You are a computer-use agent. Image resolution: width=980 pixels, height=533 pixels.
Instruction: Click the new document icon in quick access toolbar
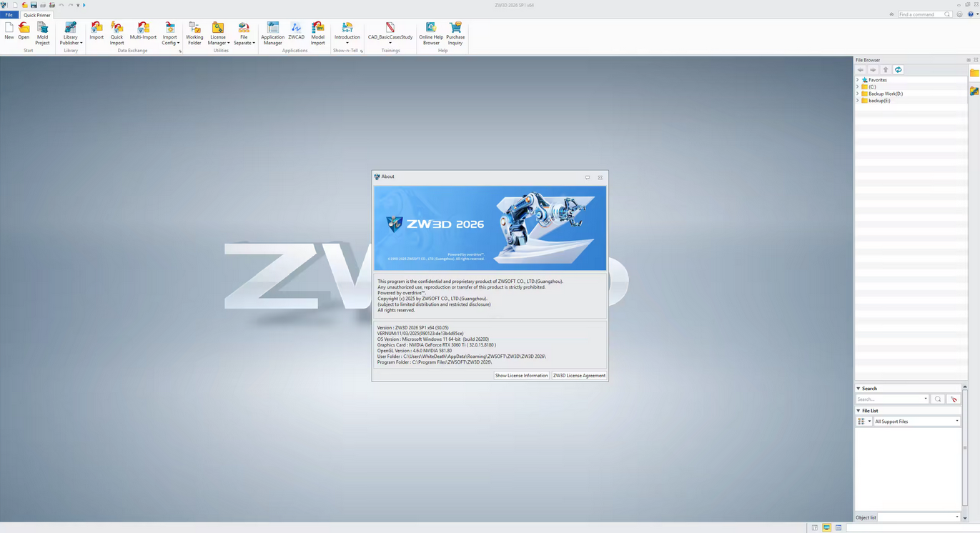pos(15,5)
